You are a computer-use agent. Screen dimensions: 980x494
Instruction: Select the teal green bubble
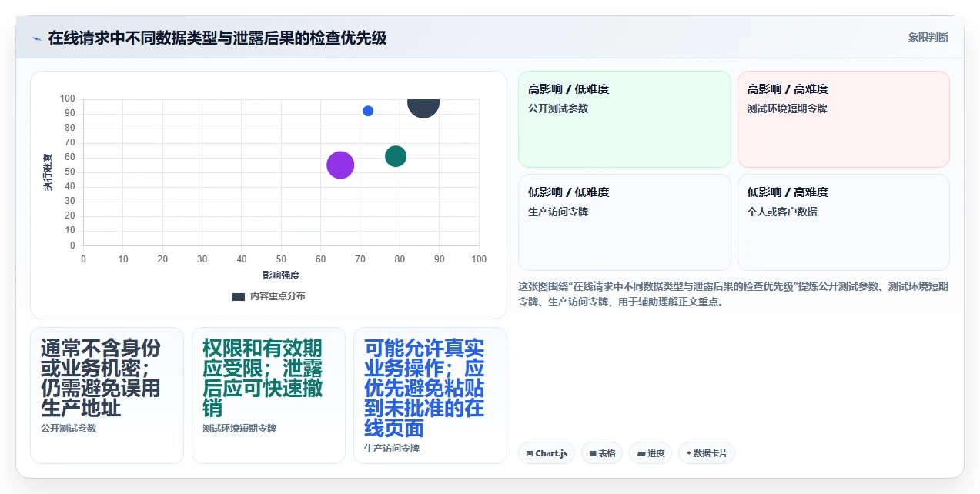(x=396, y=156)
